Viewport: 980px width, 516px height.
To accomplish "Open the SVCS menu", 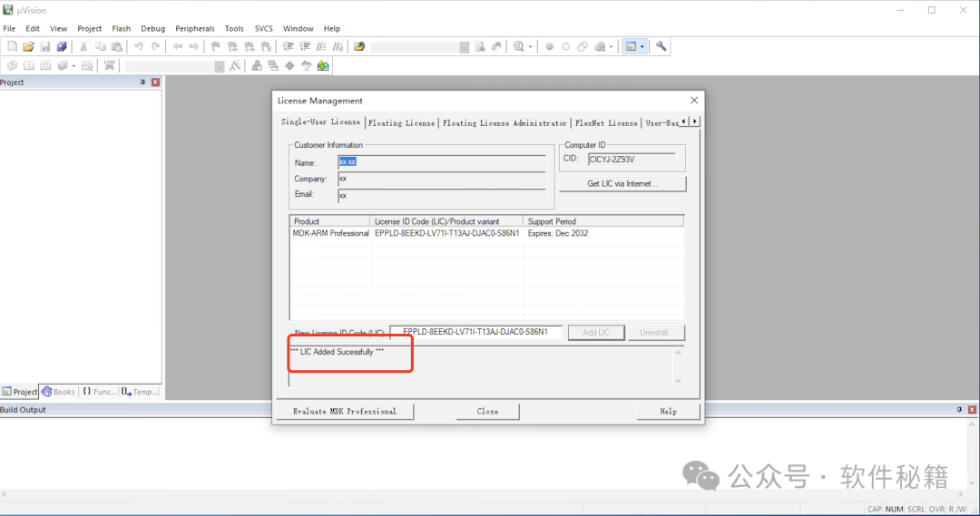I will click(264, 29).
